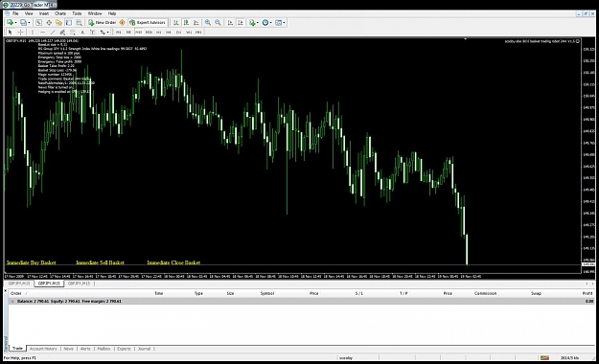Launch MetaEditor from the yellow diamond icon
Image resolution: width=599 pixels, height=364 pixels.
[123, 23]
